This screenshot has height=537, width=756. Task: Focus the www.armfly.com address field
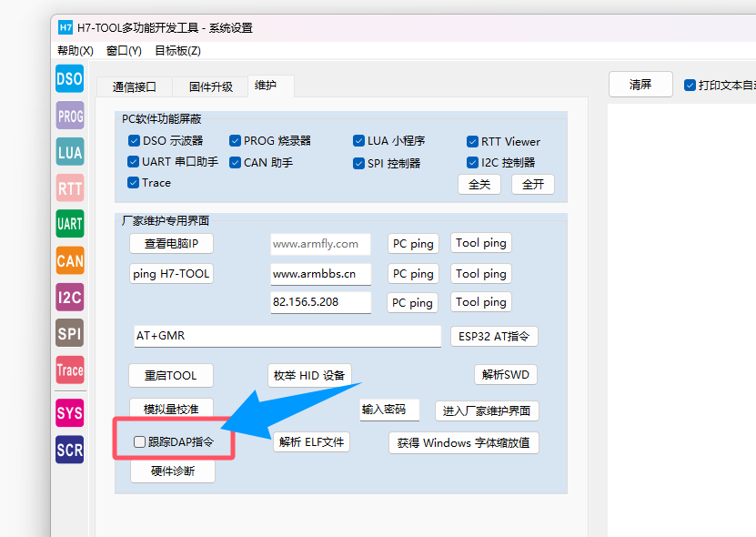(x=320, y=244)
